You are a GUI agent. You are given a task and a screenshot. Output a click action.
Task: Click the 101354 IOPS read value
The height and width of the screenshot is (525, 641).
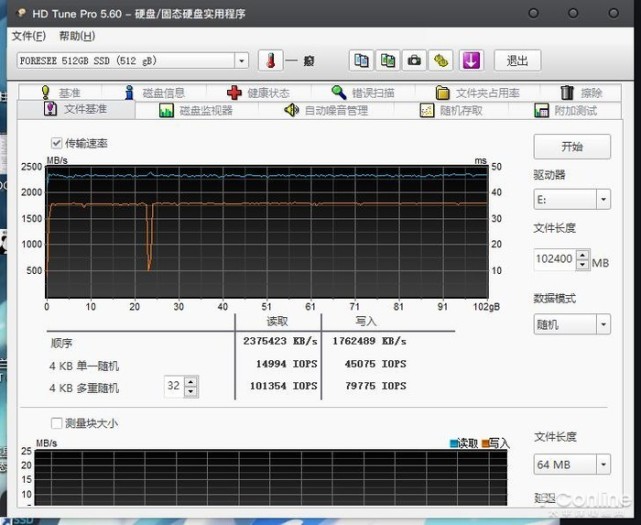coord(283,386)
